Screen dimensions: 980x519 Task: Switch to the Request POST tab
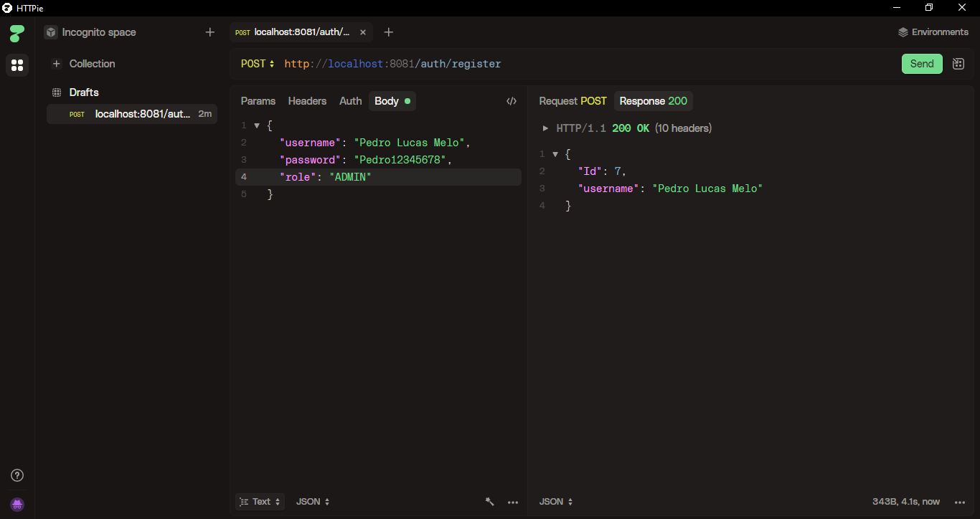tap(573, 101)
